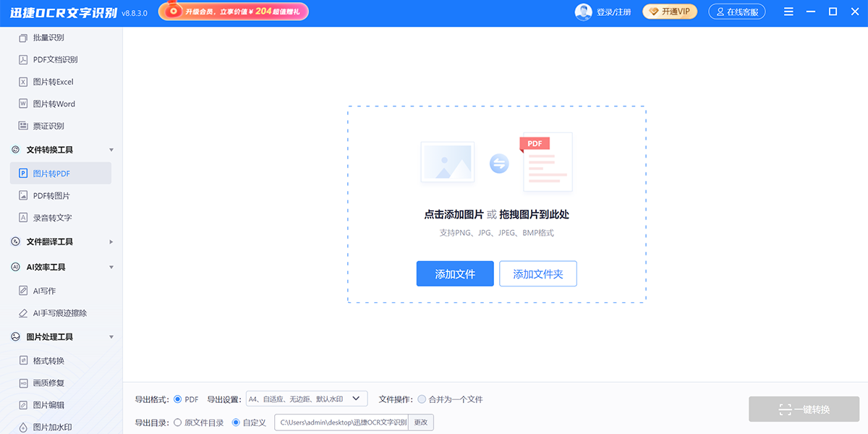The image size is (868, 434).
Task: Expand the 文件翻译工具 section
Action: click(x=51, y=241)
